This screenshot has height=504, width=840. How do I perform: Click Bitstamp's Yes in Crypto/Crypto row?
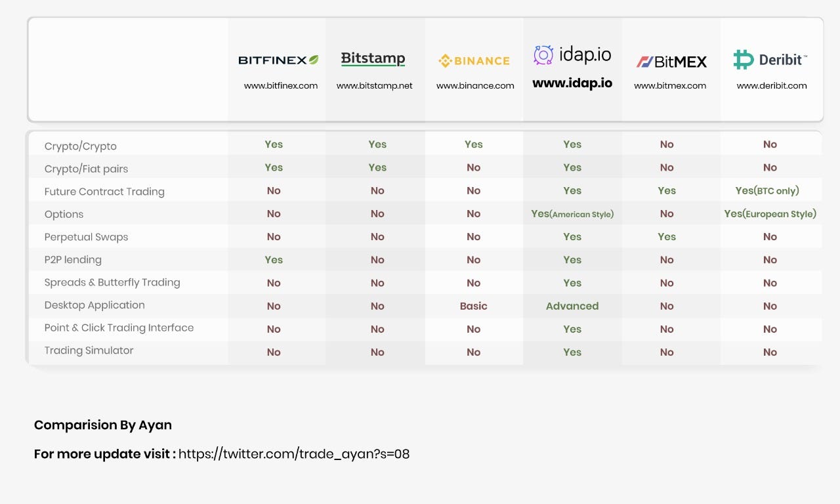(x=377, y=144)
